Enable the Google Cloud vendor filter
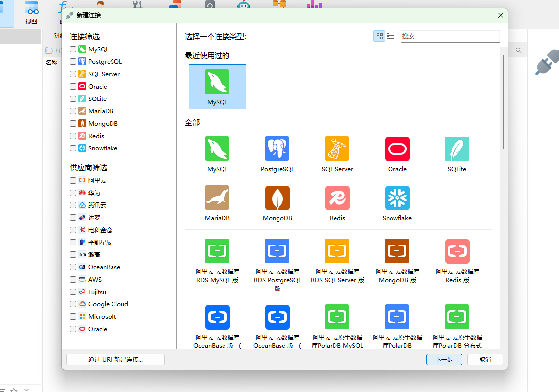 pyautogui.click(x=73, y=304)
